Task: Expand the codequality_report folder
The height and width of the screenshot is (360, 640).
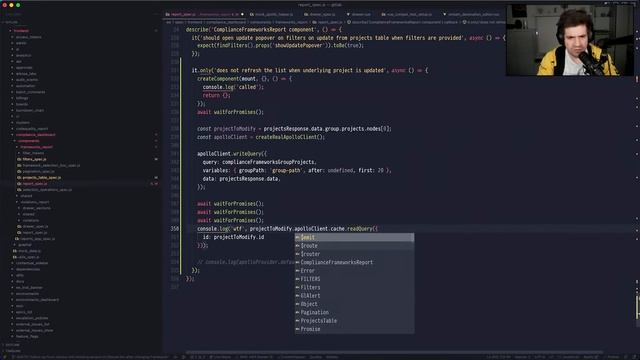Action: point(32,129)
